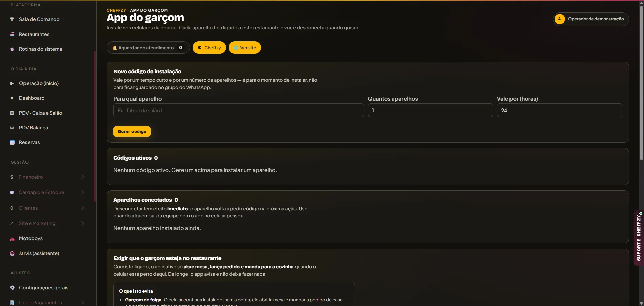Click the Site e Marketing arrow icon
This screenshot has height=306, width=644.
[12, 223]
